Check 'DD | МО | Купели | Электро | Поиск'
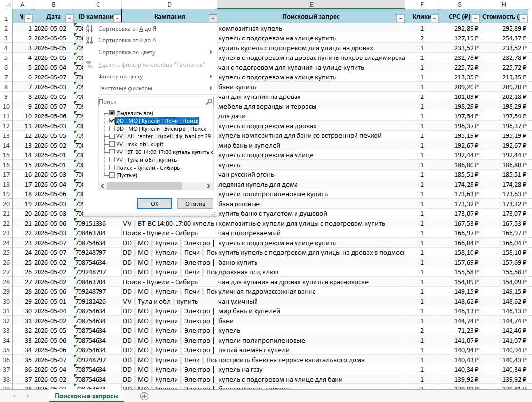532x402 pixels. pos(112,129)
